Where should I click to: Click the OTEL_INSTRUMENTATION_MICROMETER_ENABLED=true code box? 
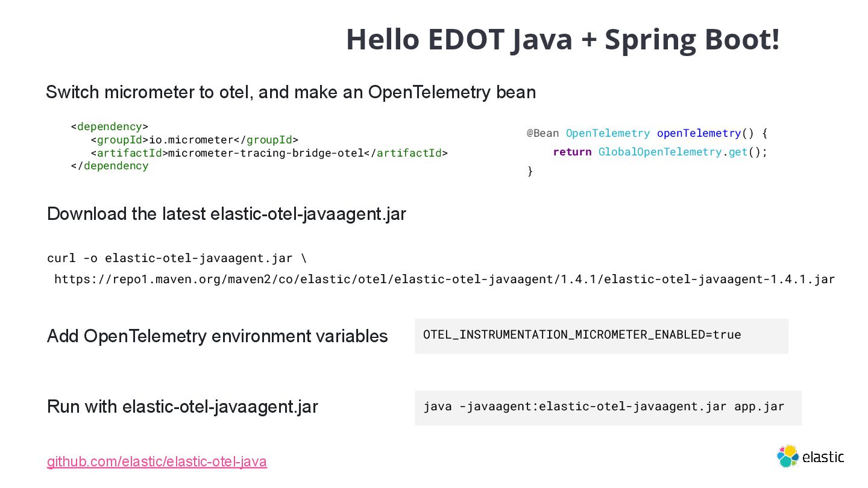pos(602,336)
